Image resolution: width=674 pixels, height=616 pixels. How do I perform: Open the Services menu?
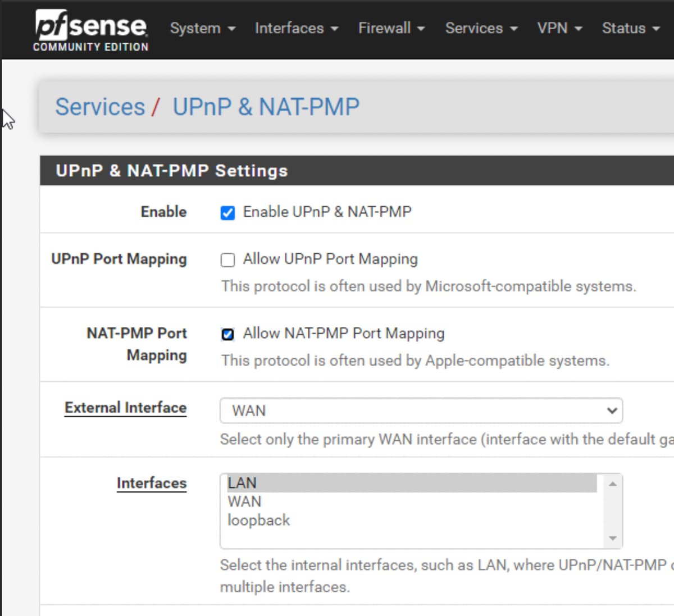click(475, 28)
